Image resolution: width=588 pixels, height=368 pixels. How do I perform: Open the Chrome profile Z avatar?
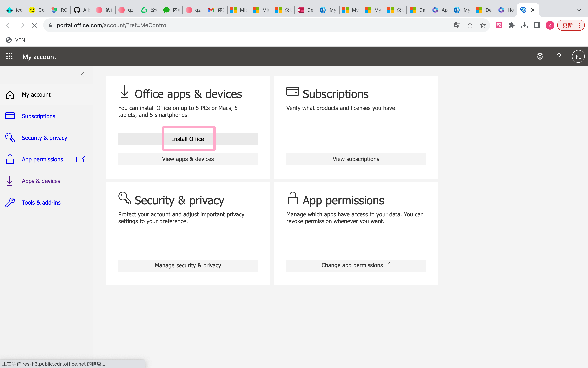550,25
